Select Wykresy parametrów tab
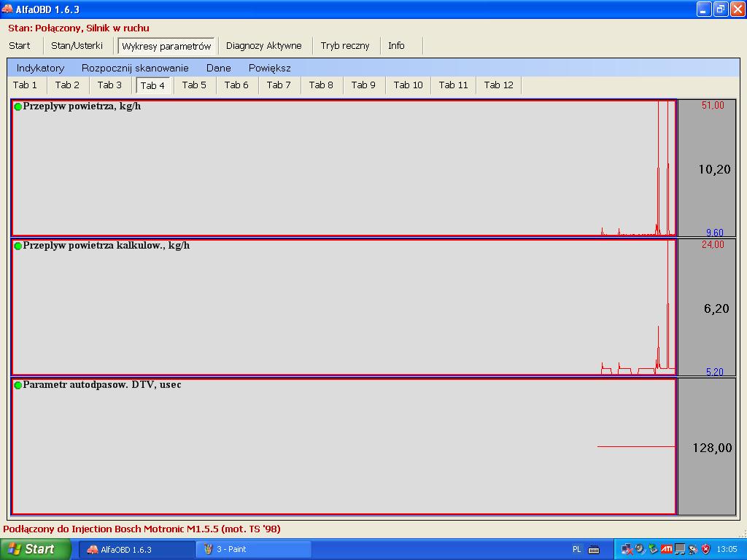Screen dimensions: 747x560 point(166,46)
